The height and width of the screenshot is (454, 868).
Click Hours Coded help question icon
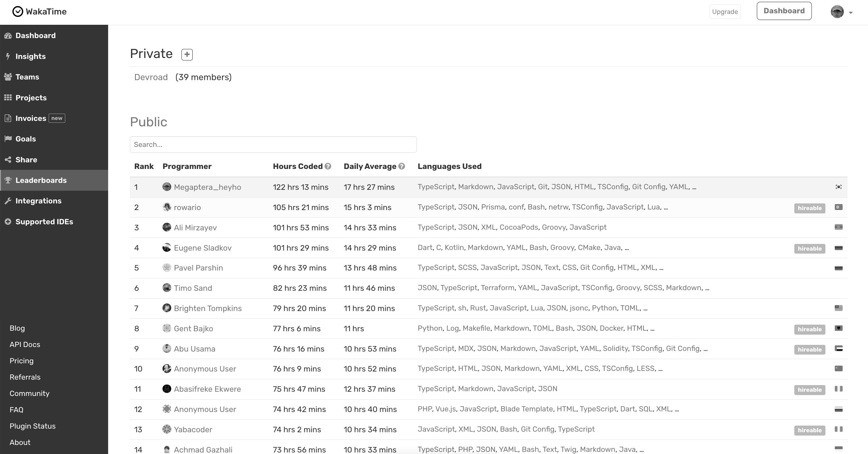[328, 166]
